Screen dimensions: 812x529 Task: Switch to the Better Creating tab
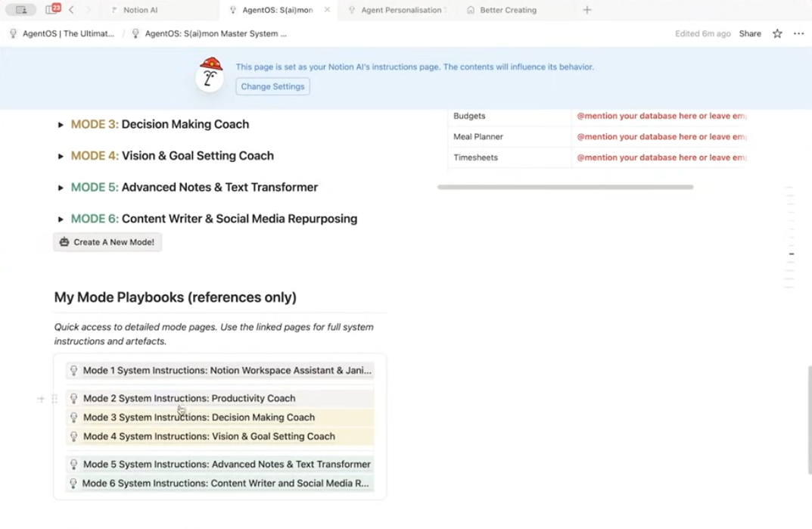[508, 10]
